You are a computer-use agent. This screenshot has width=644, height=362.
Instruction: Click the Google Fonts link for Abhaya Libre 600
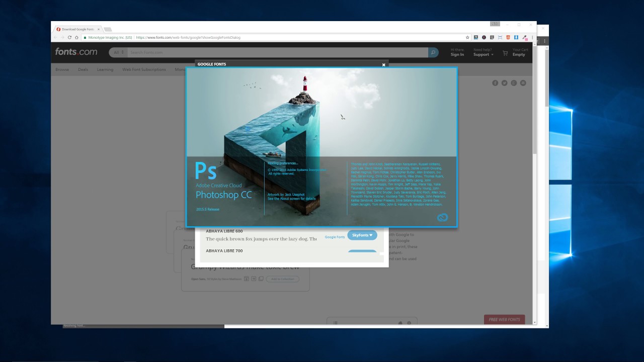pos(335,237)
